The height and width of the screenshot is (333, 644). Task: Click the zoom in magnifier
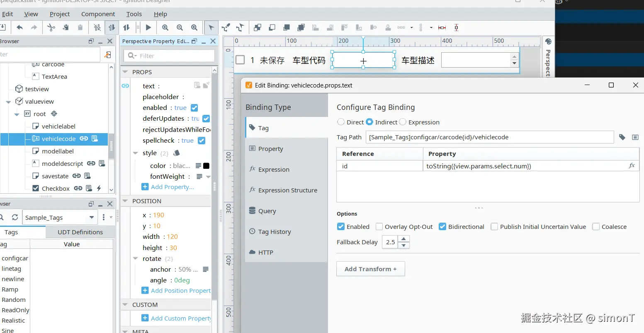pos(165,27)
